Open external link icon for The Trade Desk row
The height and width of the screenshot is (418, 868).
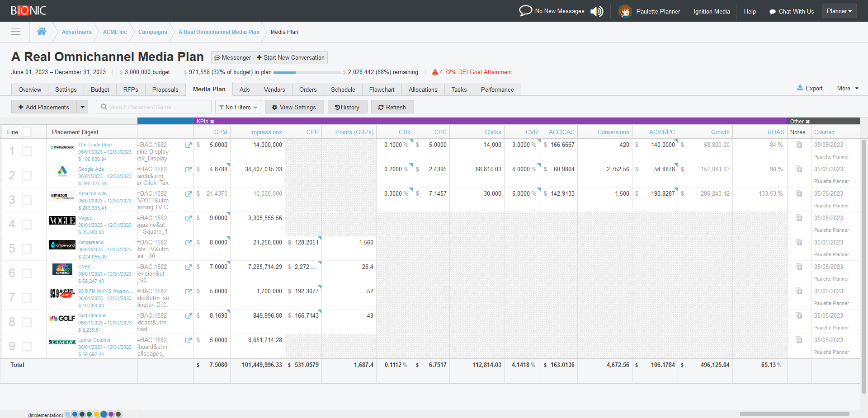click(x=188, y=145)
